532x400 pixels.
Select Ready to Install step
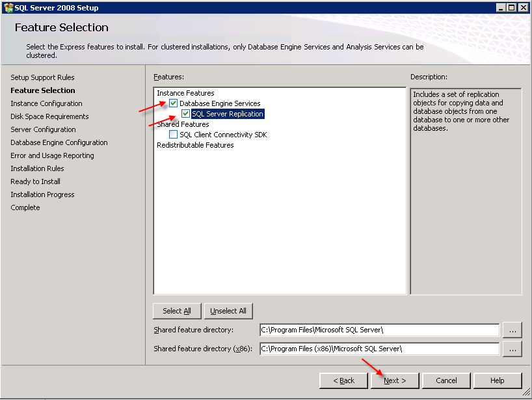click(35, 181)
